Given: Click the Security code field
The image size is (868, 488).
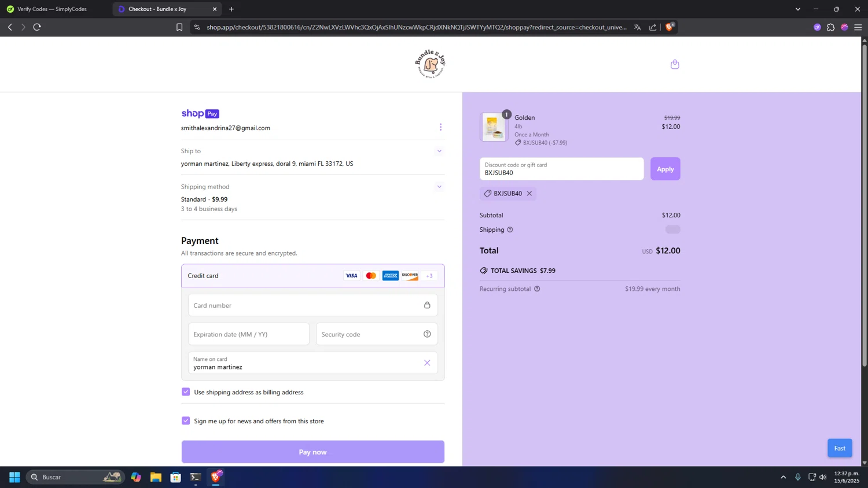Looking at the screenshot, I should pos(377,334).
